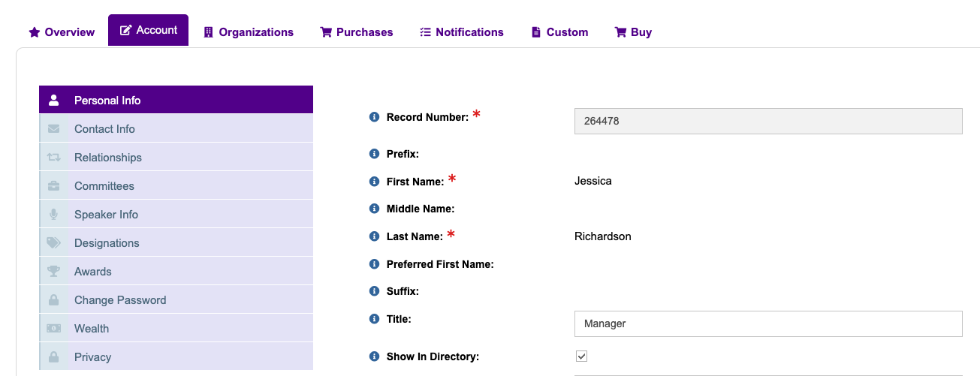980x376 pixels.
Task: Select Committees from the sidebar
Action: 104,186
